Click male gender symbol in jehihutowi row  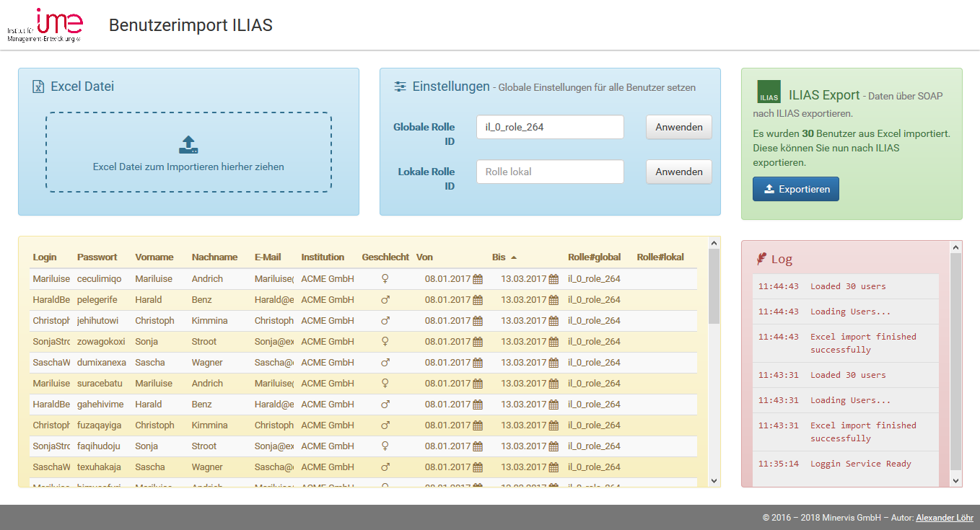pos(385,321)
